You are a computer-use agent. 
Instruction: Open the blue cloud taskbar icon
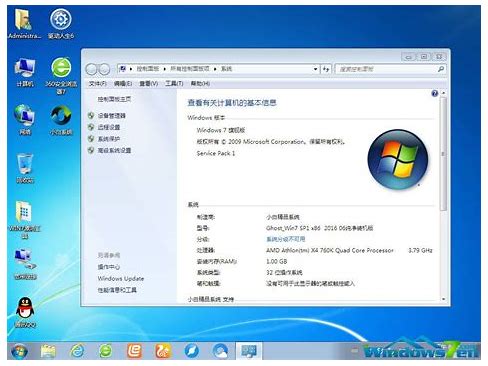[220, 351]
